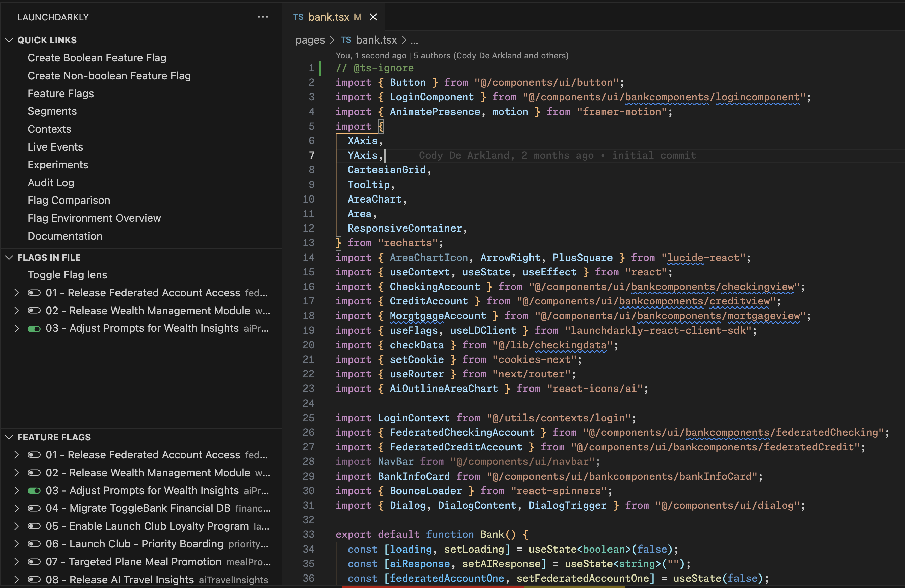905x588 pixels.
Task: Close the bank.tsx editor tab
Action: click(x=373, y=17)
